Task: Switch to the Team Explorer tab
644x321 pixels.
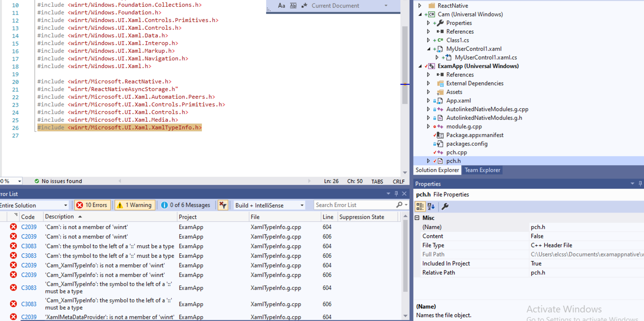Action: click(x=482, y=170)
